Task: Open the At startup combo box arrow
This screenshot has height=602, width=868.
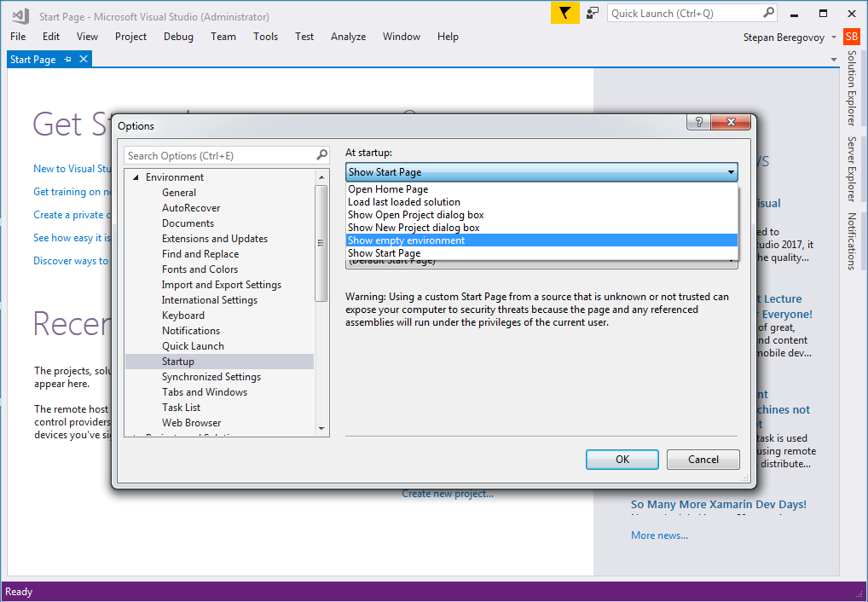Action: (731, 172)
